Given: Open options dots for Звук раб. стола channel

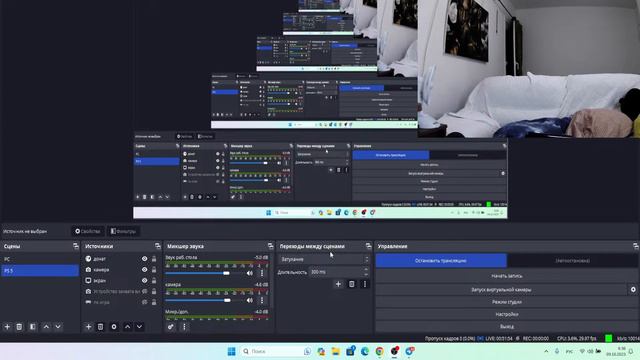Looking at the screenshot, I should (x=262, y=273).
